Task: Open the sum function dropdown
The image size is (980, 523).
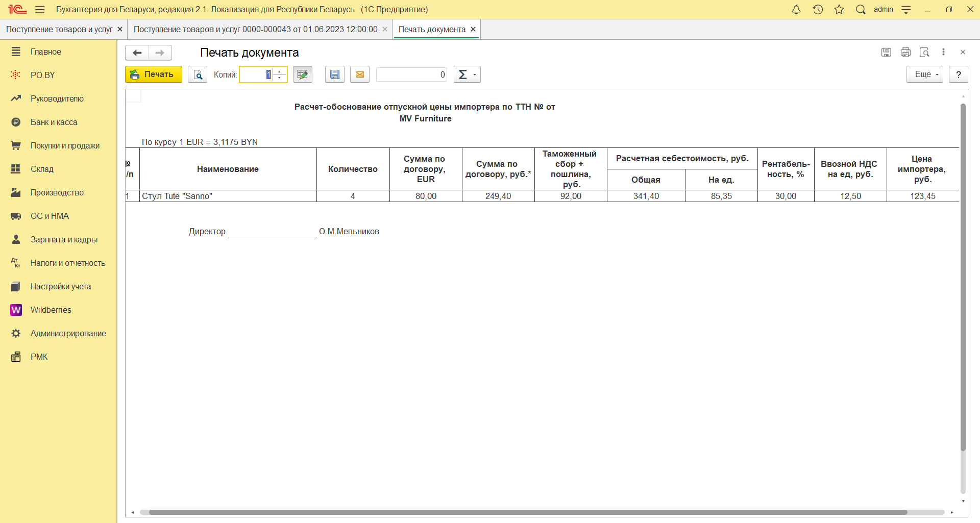Action: pyautogui.click(x=467, y=74)
